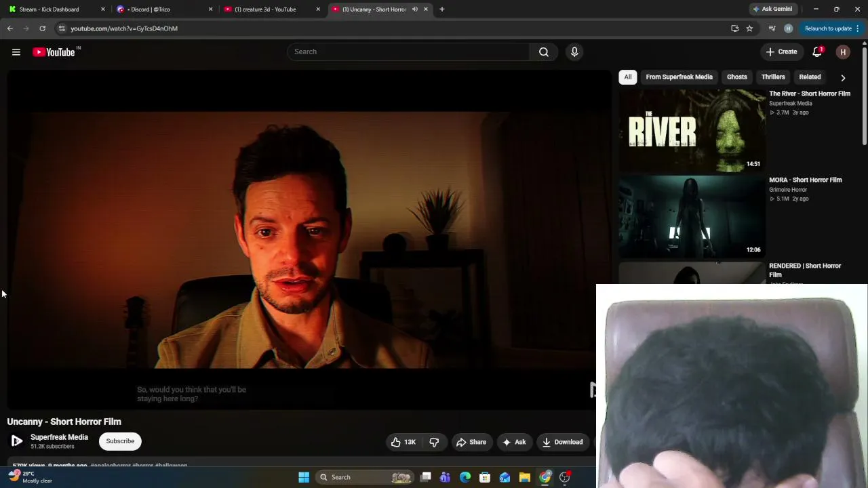Screen dimensions: 868x488
Task: Click the Create button
Action: [x=781, y=52]
